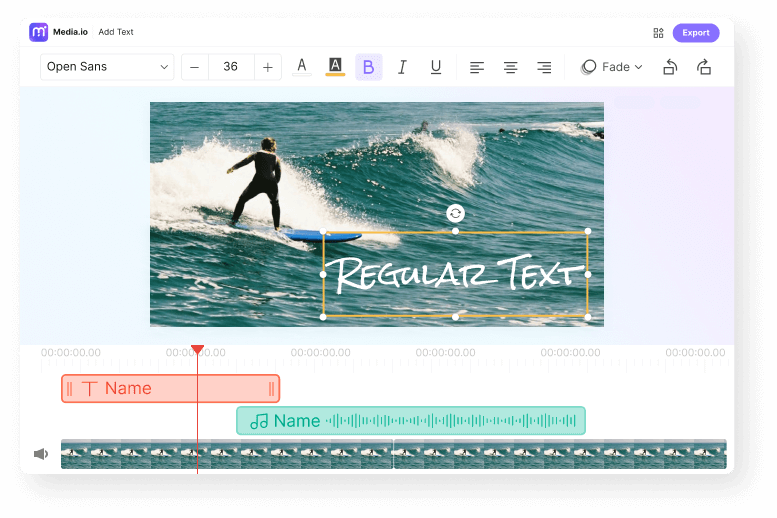The width and height of the screenshot is (777, 518).
Task: Click the Export button
Action: tap(695, 33)
